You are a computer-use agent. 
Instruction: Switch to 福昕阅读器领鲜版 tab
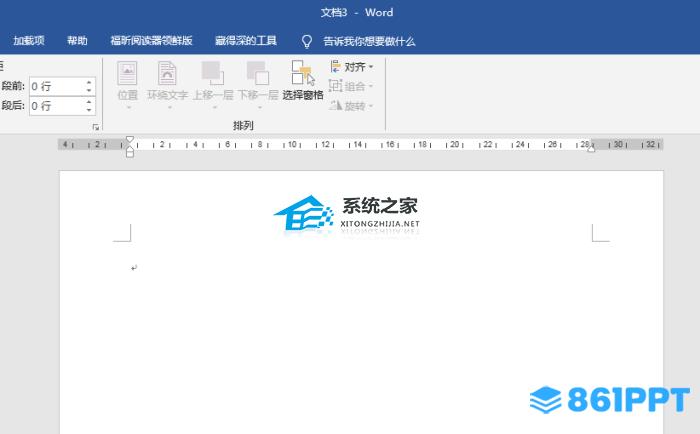click(151, 41)
